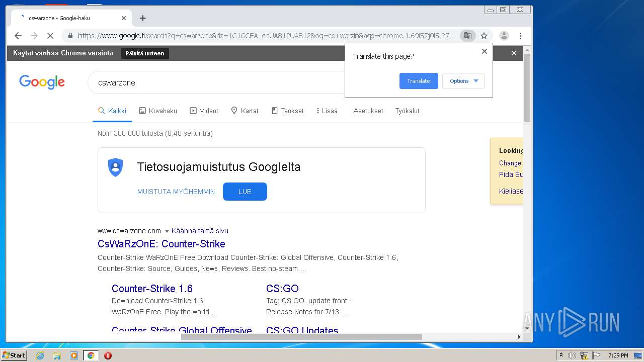The image size is (644, 362).
Task: Open Internet Explorer from the taskbar
Action: point(40,355)
